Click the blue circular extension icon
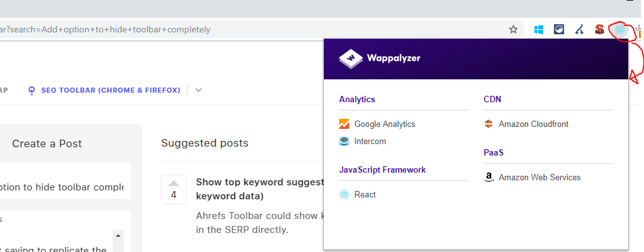The width and height of the screenshot is (644, 252). 559,29
